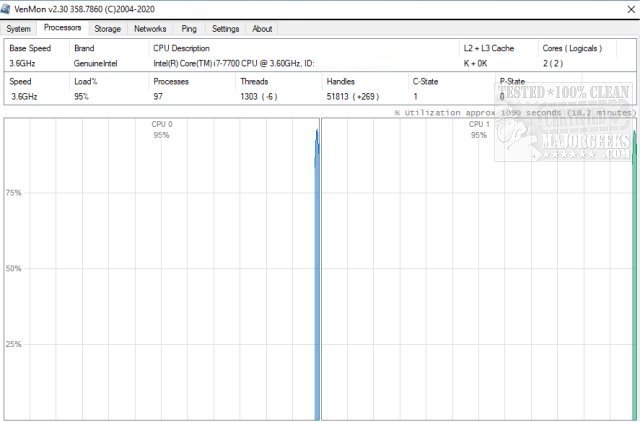Open the Settings tab
Image resolution: width=640 pixels, height=422 pixels.
(225, 29)
